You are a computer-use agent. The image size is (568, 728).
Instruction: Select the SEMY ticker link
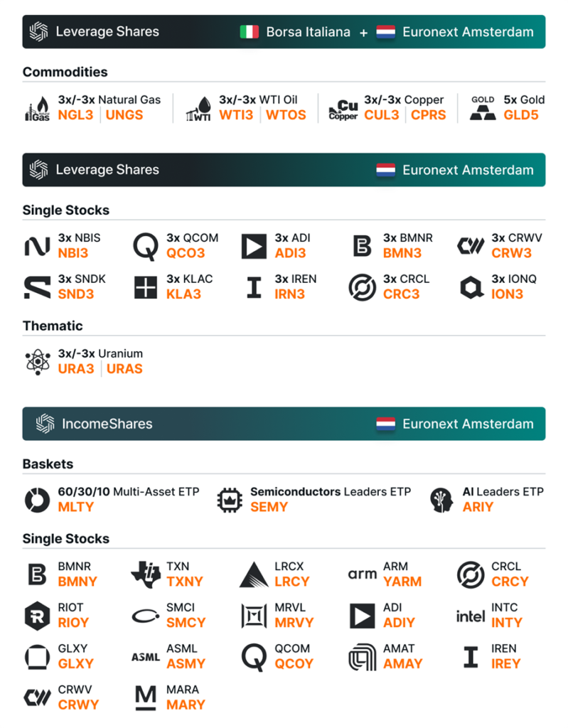[269, 508]
